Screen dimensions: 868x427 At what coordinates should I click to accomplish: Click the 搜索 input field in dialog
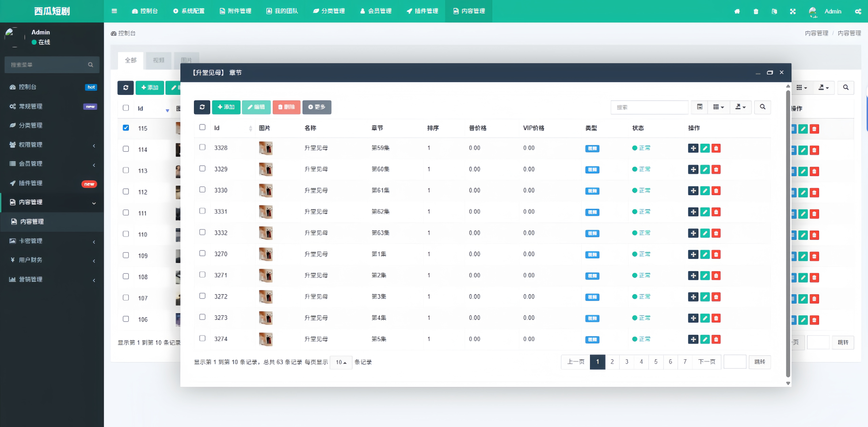649,107
